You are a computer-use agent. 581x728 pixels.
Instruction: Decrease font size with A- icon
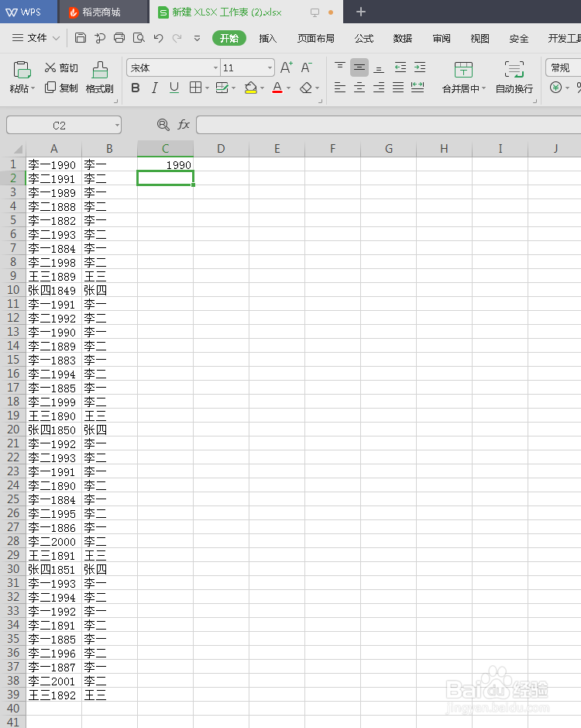click(x=306, y=67)
